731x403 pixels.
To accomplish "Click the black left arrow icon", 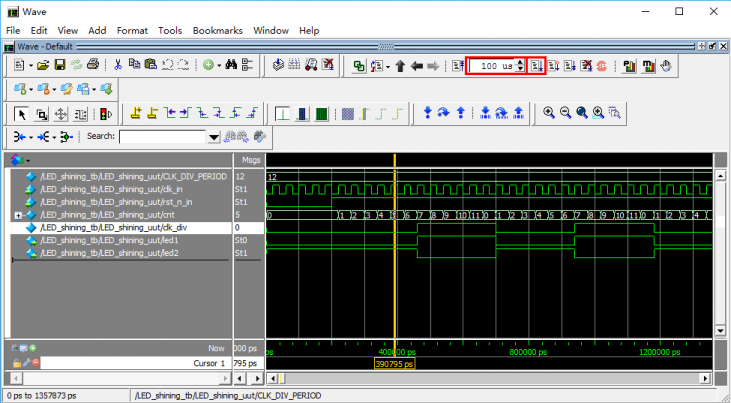I will point(416,66).
